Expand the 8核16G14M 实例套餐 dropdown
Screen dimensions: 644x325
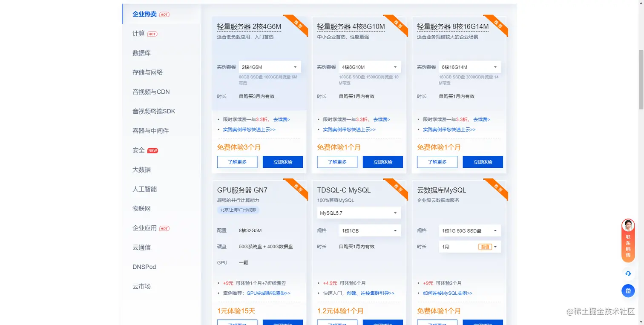click(x=470, y=67)
